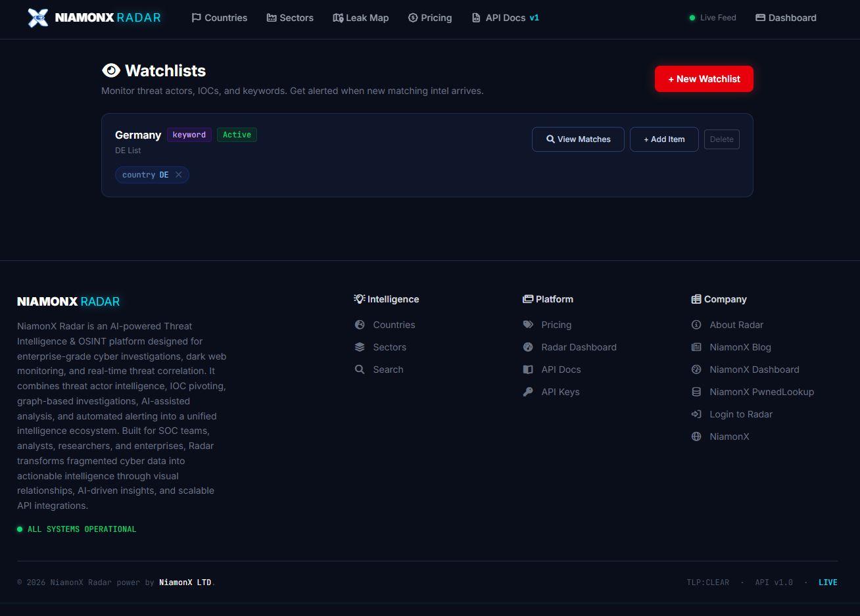Click the Platform heading icon
The width and height of the screenshot is (860, 616).
(527, 299)
